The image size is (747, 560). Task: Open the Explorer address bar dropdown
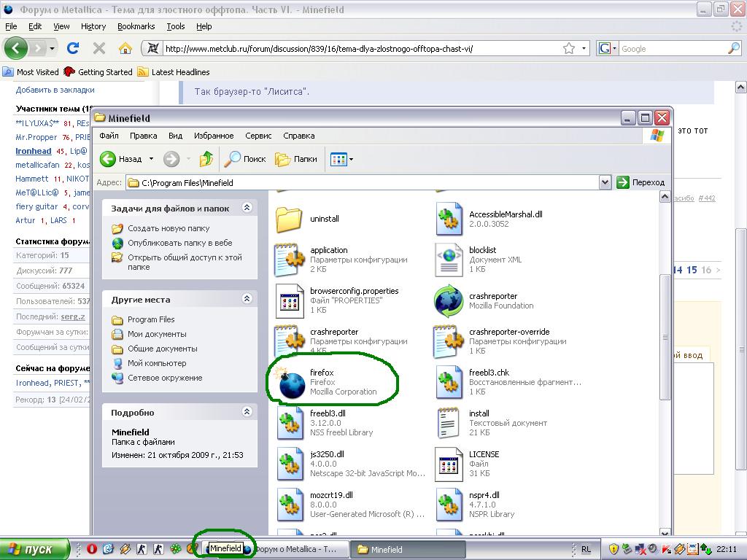coord(604,182)
